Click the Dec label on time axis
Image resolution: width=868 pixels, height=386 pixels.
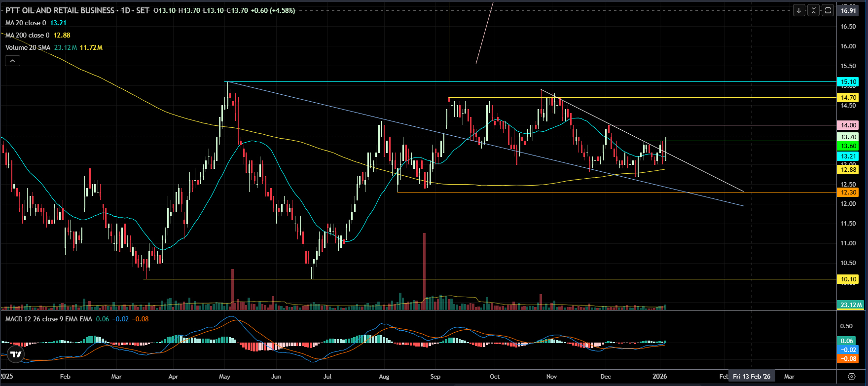point(606,377)
